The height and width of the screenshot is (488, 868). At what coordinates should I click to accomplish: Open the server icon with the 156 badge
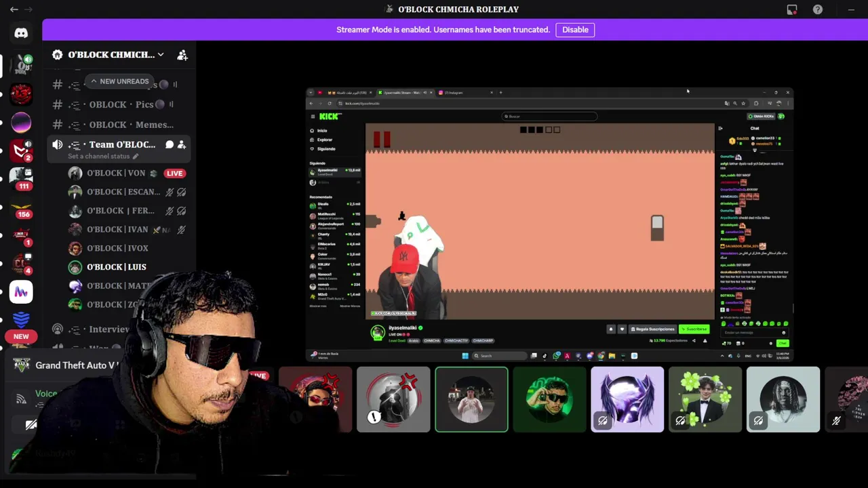[21, 207]
